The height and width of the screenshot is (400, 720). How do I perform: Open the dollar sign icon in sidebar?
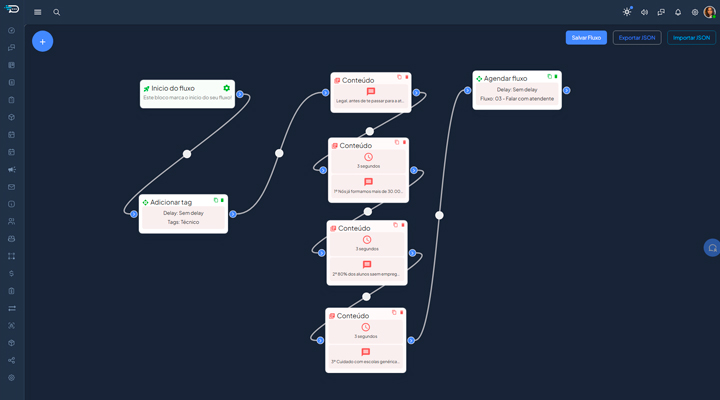pos(11,274)
